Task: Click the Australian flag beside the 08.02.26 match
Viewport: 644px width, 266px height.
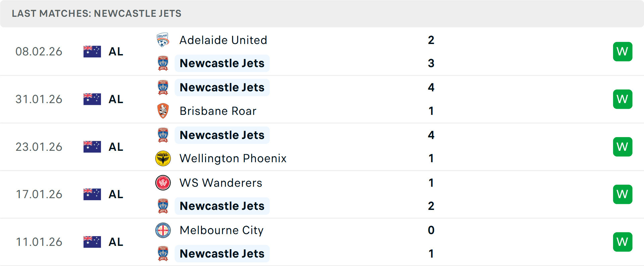Action: pyautogui.click(x=92, y=51)
